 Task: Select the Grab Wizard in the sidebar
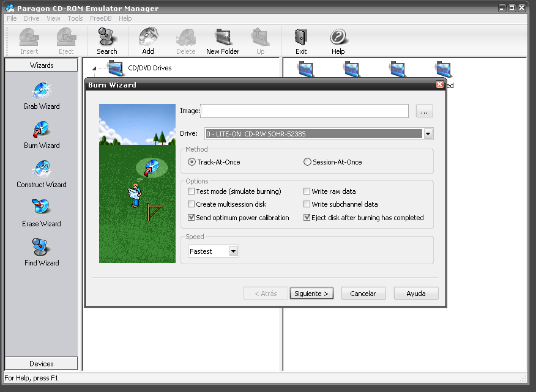coord(41,95)
